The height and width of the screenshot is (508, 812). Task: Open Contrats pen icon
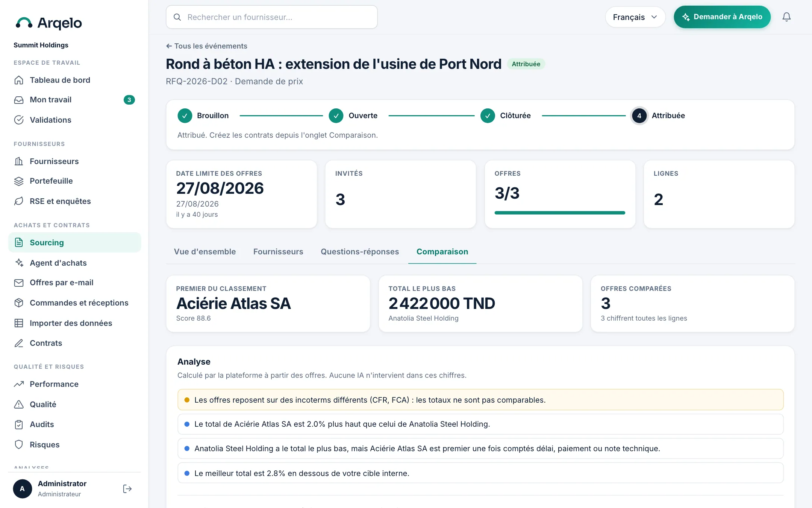pyautogui.click(x=19, y=343)
